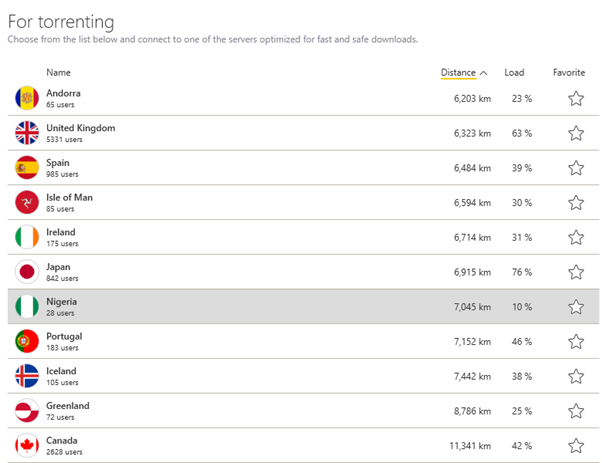Screen dimensions: 602x463
Task: Click the Portugal flag icon
Action: point(27,341)
